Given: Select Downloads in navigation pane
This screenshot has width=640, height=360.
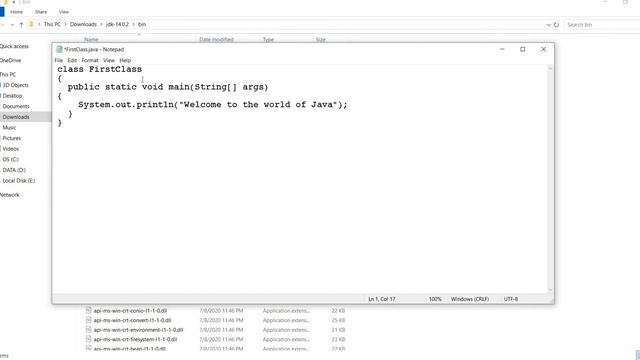Looking at the screenshot, I should point(16,117).
